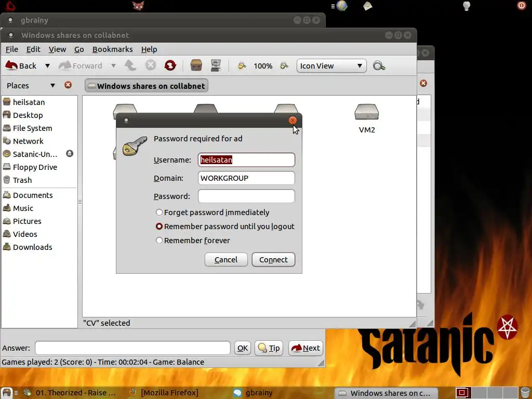
Task: Open the Go menu
Action: tap(79, 49)
